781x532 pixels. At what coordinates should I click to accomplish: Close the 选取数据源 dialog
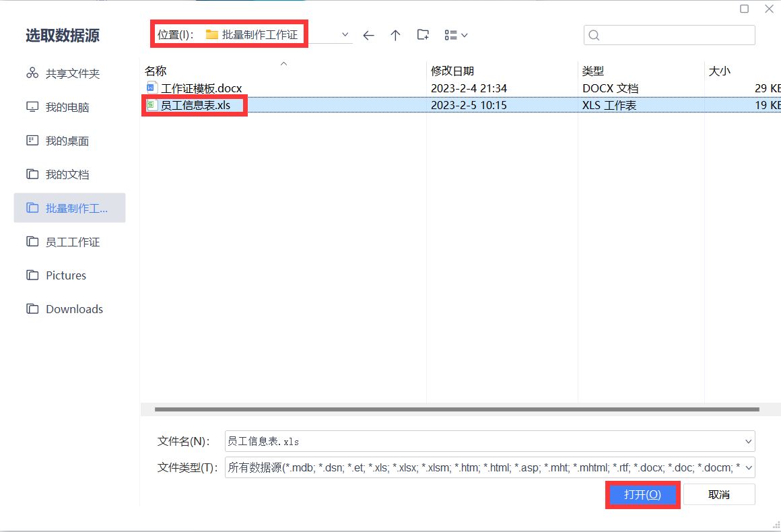769,9
